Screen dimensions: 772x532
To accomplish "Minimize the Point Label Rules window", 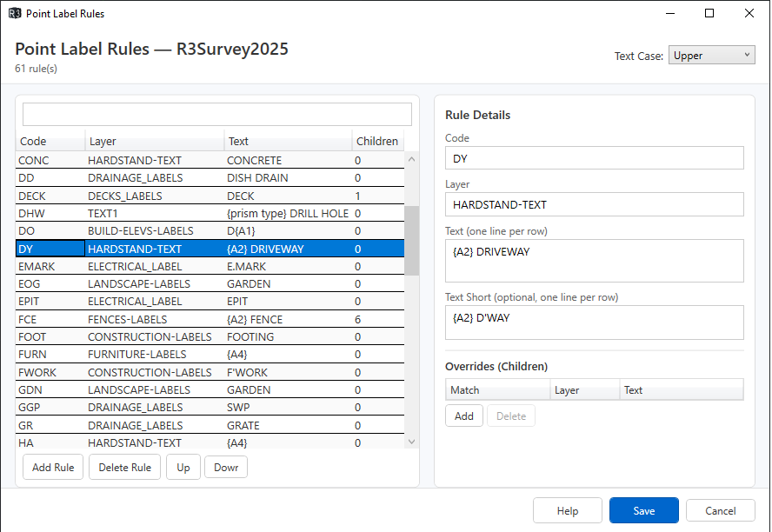I will [670, 13].
